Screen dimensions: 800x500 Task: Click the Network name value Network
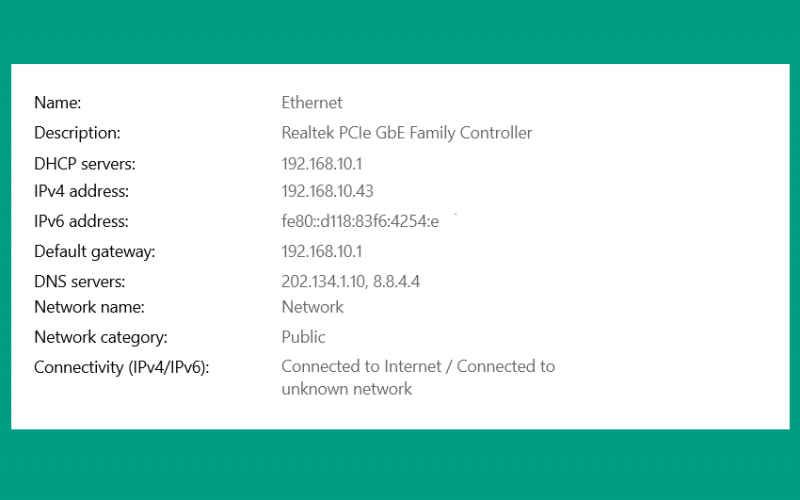313,307
